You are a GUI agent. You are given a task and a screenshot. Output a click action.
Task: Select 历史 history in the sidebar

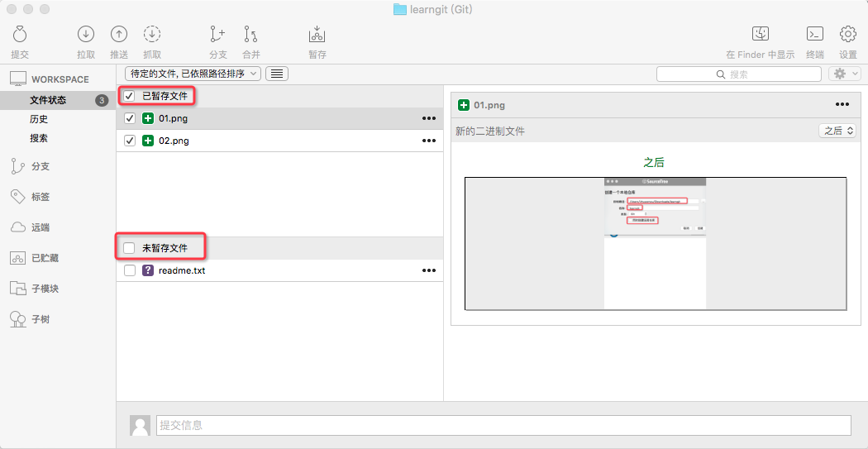click(x=39, y=119)
